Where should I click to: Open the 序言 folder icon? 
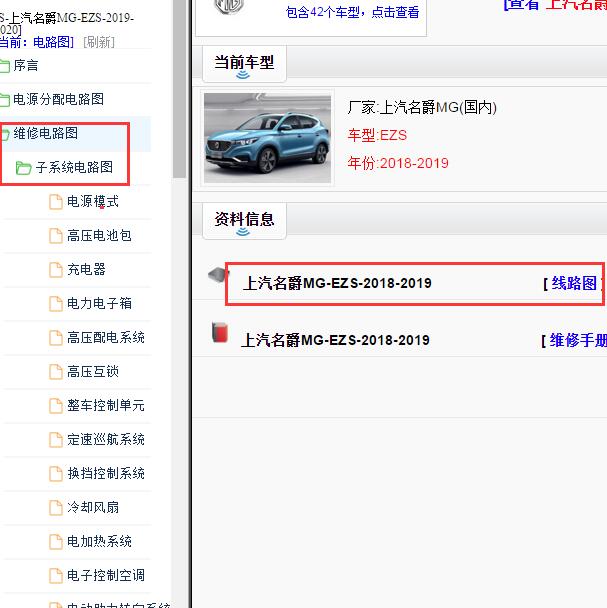click(4, 66)
